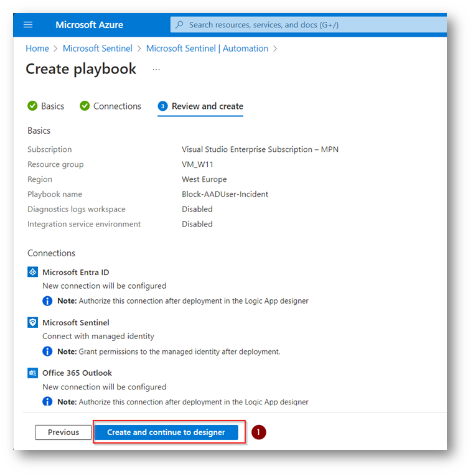
Task: Focus the Search resources, services, and docs box
Action: (x=308, y=25)
